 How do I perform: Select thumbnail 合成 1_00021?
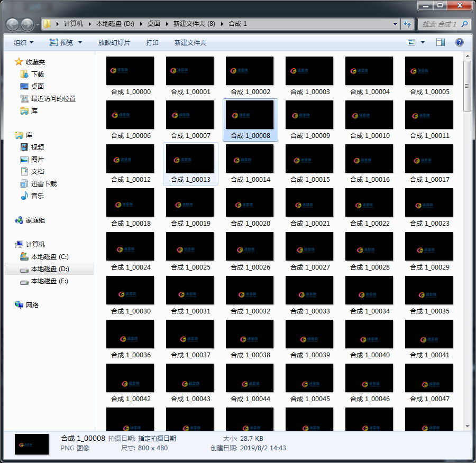pos(309,207)
